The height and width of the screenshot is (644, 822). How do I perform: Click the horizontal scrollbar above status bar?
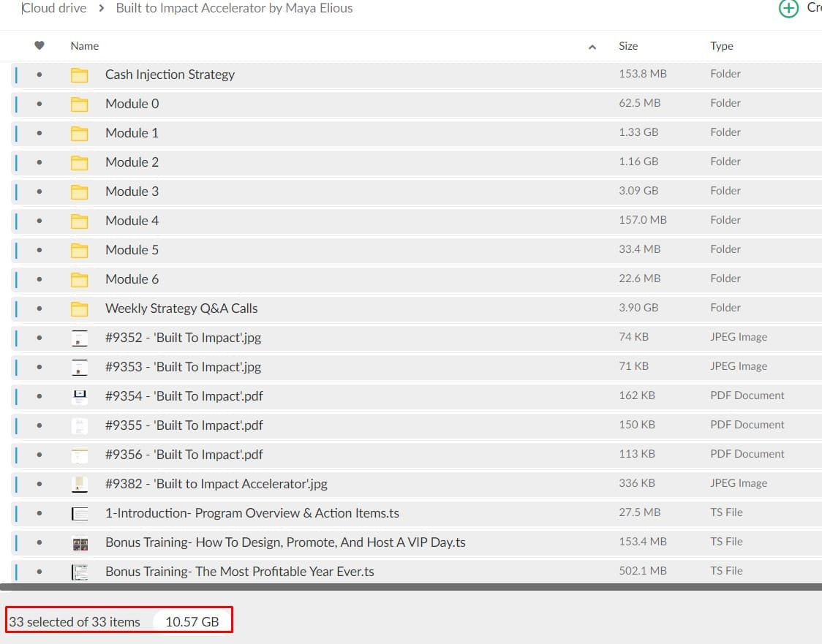[410, 586]
